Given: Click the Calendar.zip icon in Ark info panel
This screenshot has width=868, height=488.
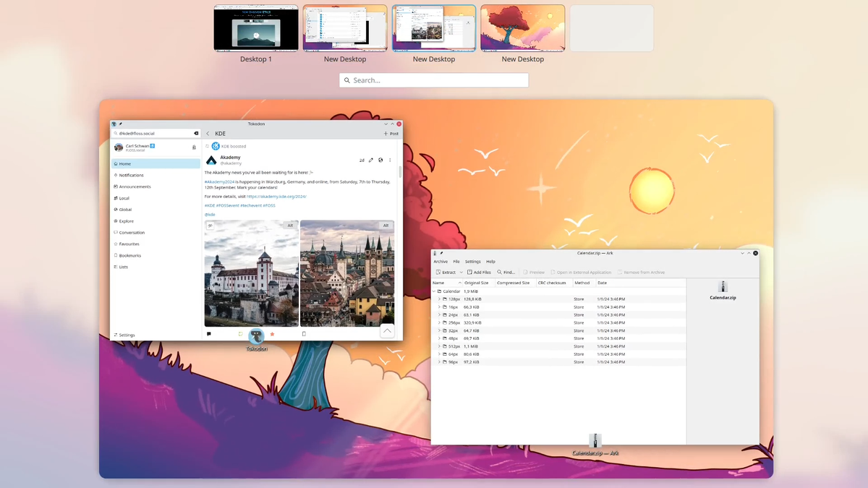Looking at the screenshot, I should tap(723, 287).
